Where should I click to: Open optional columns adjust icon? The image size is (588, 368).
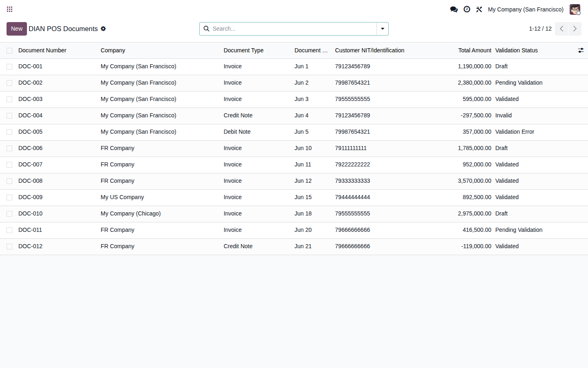click(581, 50)
